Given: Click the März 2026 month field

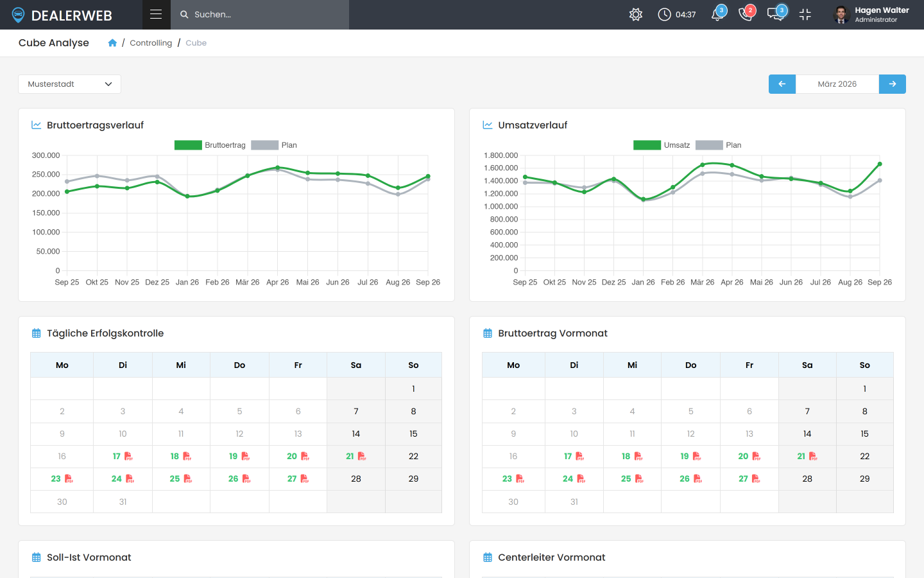Looking at the screenshot, I should coord(837,84).
